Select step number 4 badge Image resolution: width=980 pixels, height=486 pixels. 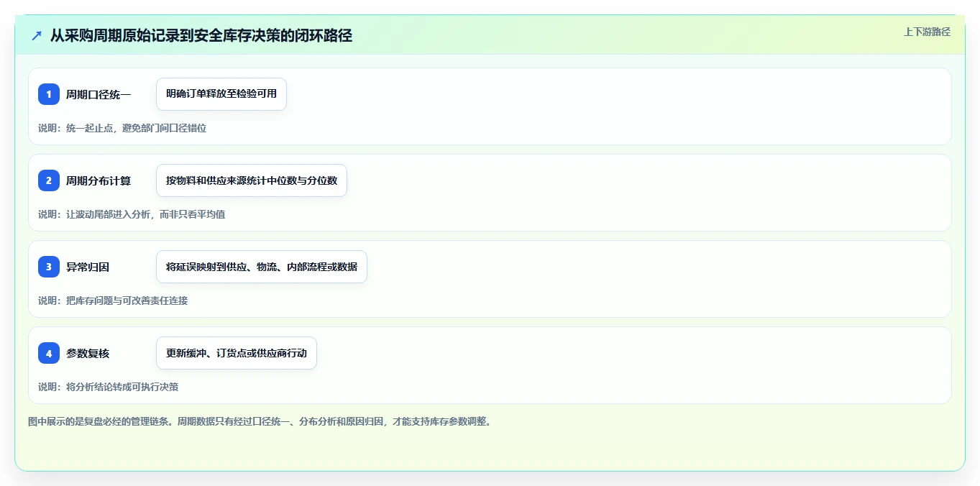[x=49, y=353]
